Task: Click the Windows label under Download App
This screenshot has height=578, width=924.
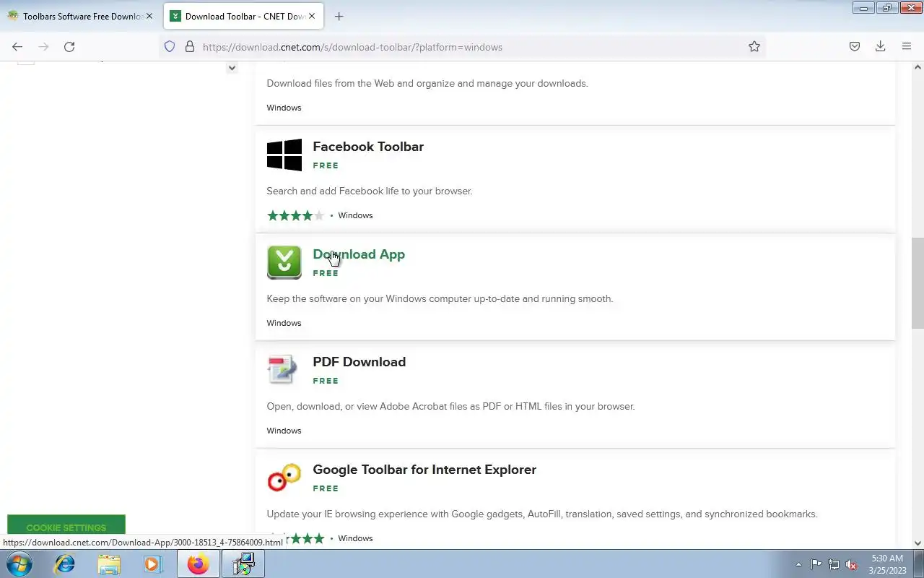Action: coord(284,323)
